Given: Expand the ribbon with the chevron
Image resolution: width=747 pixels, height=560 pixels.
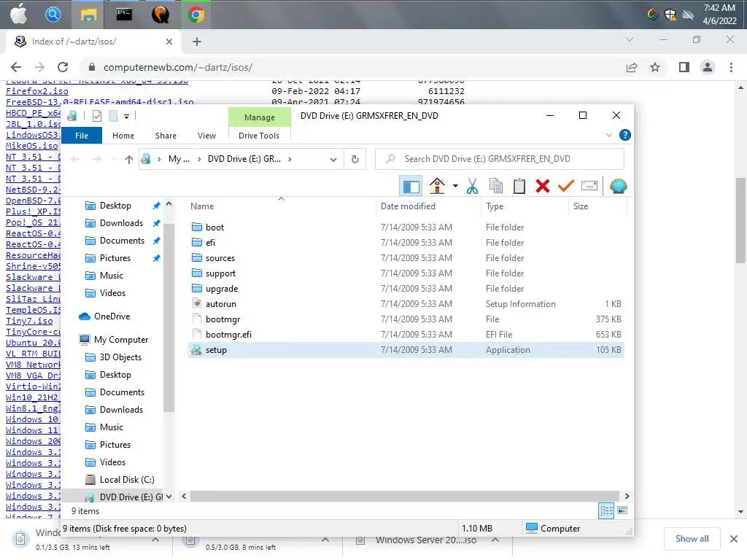Looking at the screenshot, I should pyautogui.click(x=608, y=135).
